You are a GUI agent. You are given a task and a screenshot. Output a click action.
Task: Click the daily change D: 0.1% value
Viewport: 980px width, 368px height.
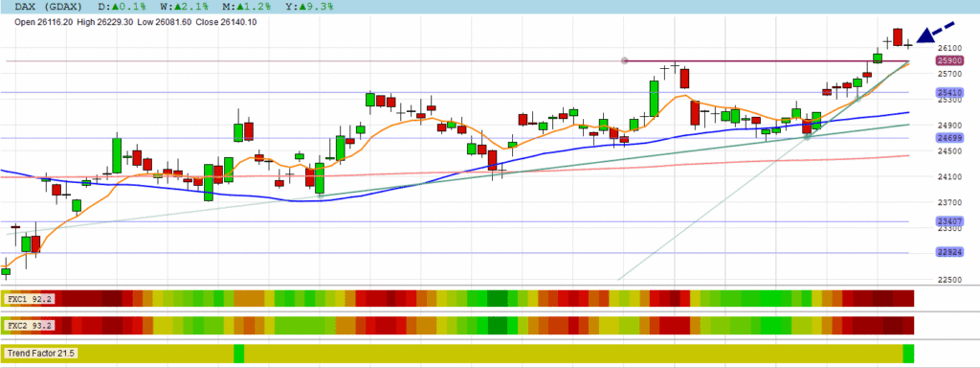click(122, 7)
